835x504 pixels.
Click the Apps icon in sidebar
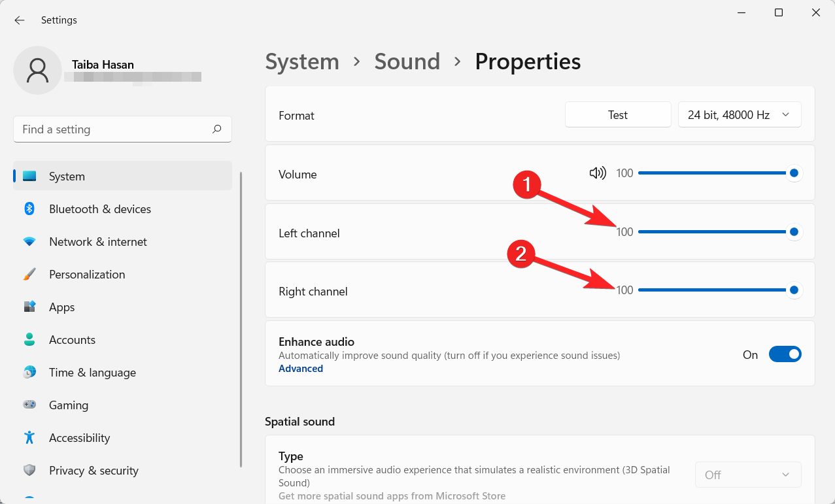(x=29, y=307)
